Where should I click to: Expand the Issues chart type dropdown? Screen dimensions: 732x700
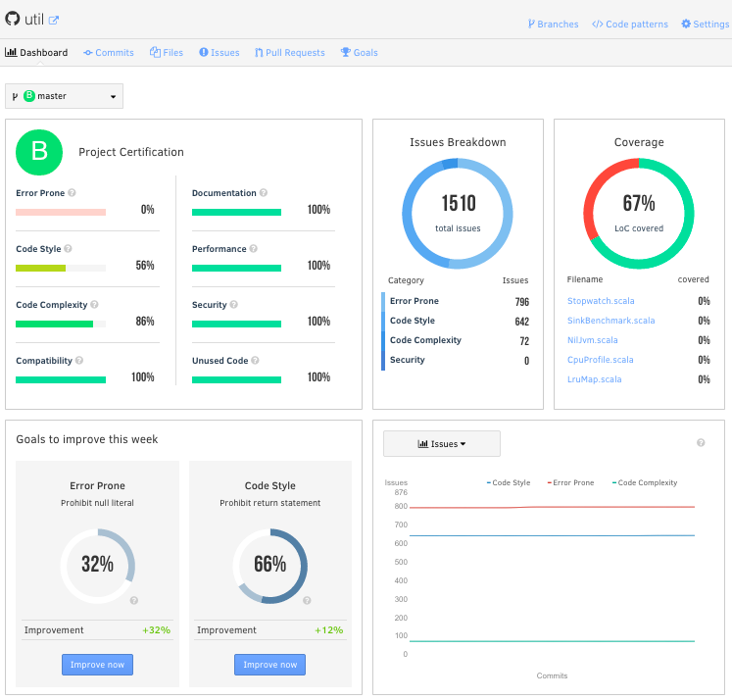pyautogui.click(x=442, y=444)
